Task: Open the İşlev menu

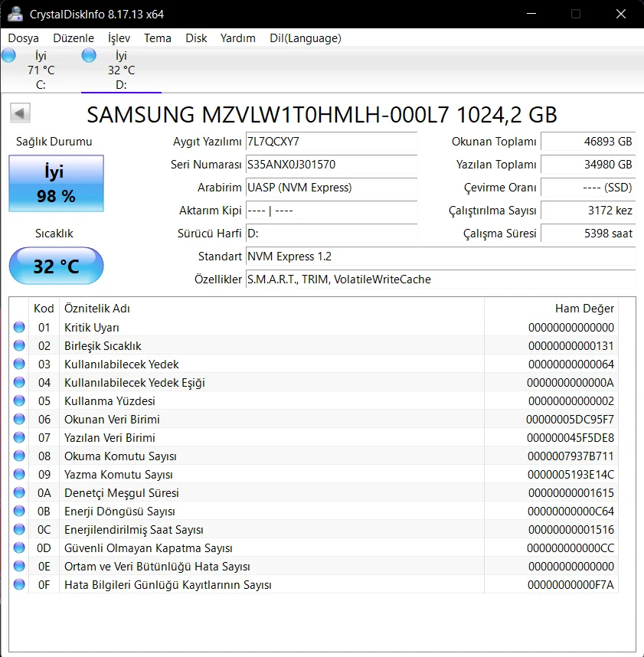Action: [119, 38]
